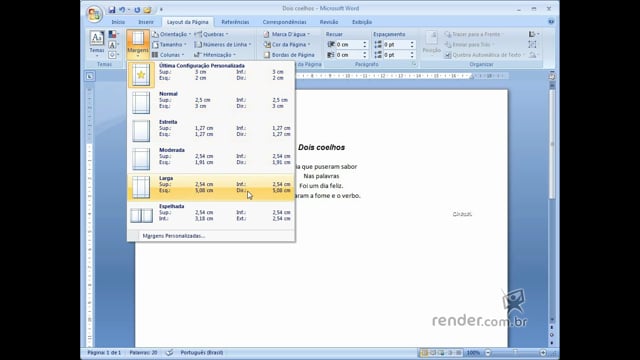Open Parágrafo dialog launcher
Image resolution: width=640 pixels, height=360 pixels.
(414, 64)
